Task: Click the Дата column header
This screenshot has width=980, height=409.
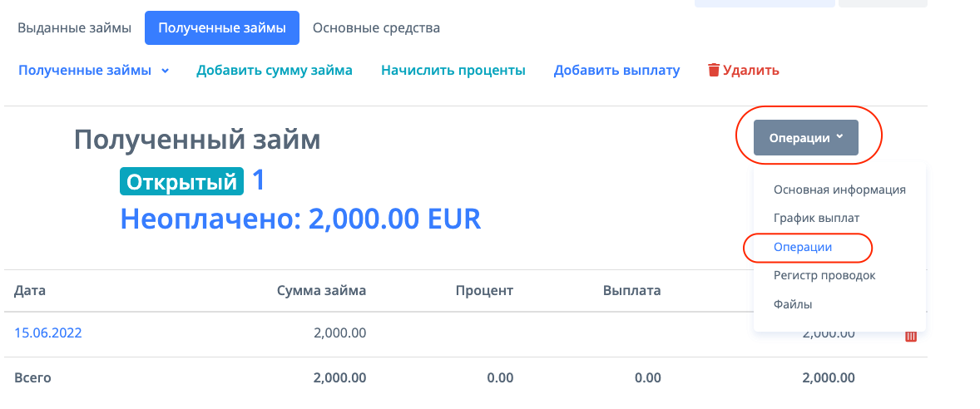Action: 30,290
